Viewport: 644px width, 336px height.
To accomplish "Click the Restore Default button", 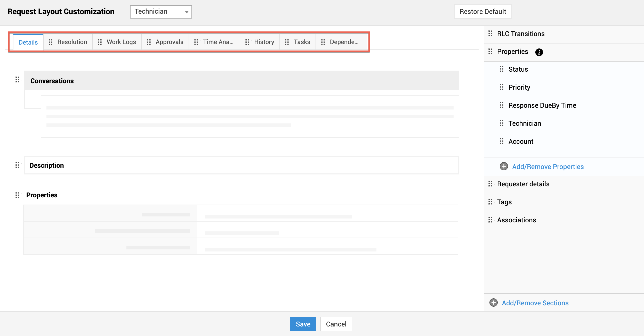I will (483, 12).
